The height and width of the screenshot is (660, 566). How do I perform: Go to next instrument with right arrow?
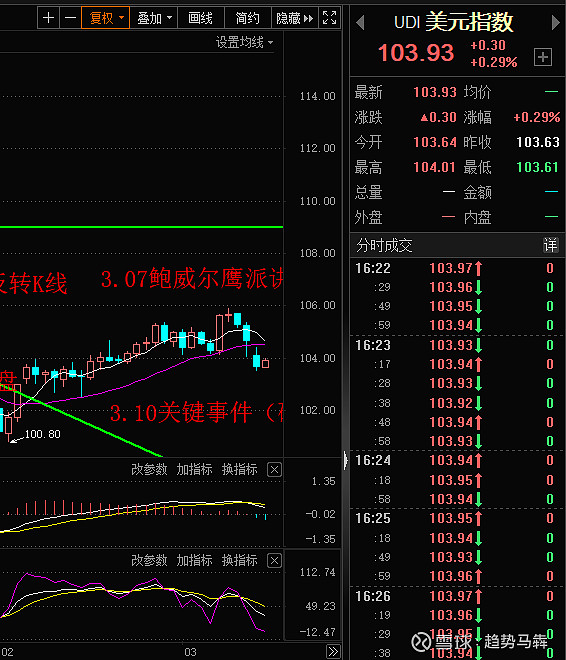555,23
